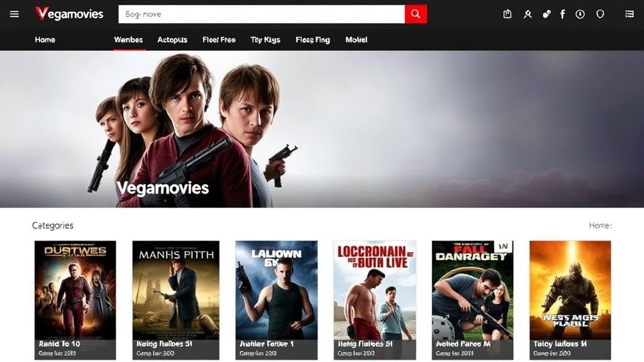This screenshot has width=644, height=362.
Task: Open the Molvel navigation item
Action: [357, 40]
